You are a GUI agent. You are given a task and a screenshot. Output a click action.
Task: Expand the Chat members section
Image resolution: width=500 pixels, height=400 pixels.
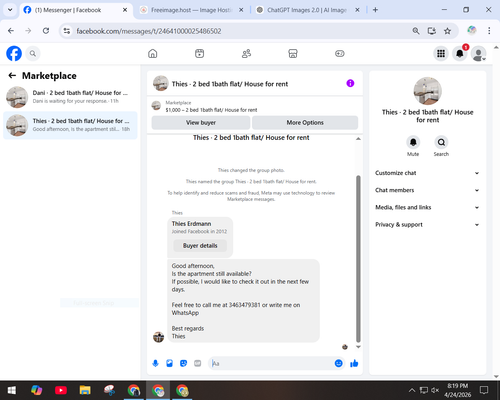point(427,190)
